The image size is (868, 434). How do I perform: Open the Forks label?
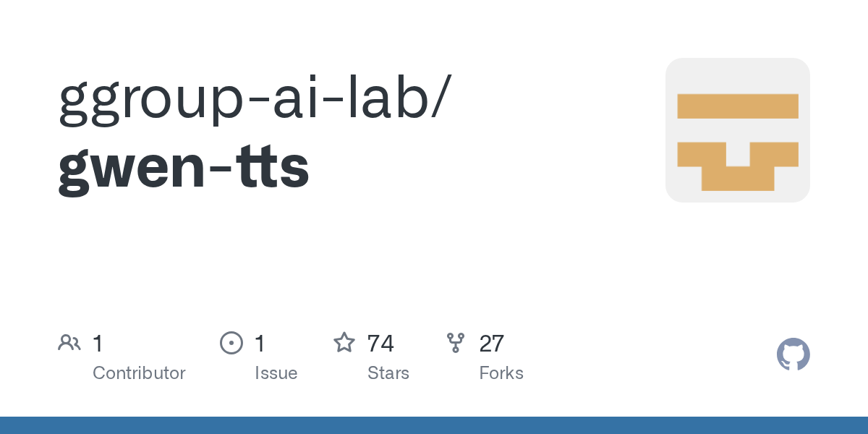tap(501, 373)
